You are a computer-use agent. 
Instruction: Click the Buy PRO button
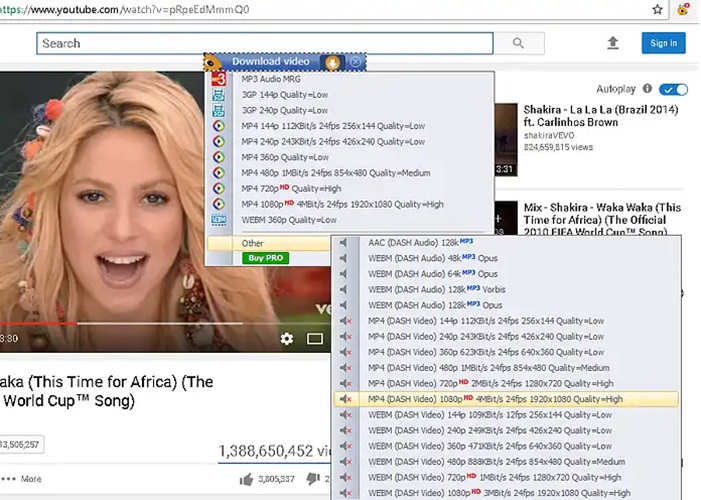click(265, 258)
